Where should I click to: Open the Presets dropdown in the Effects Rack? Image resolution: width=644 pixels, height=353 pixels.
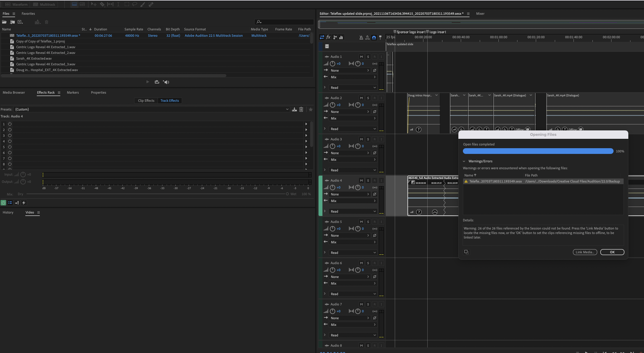point(287,109)
